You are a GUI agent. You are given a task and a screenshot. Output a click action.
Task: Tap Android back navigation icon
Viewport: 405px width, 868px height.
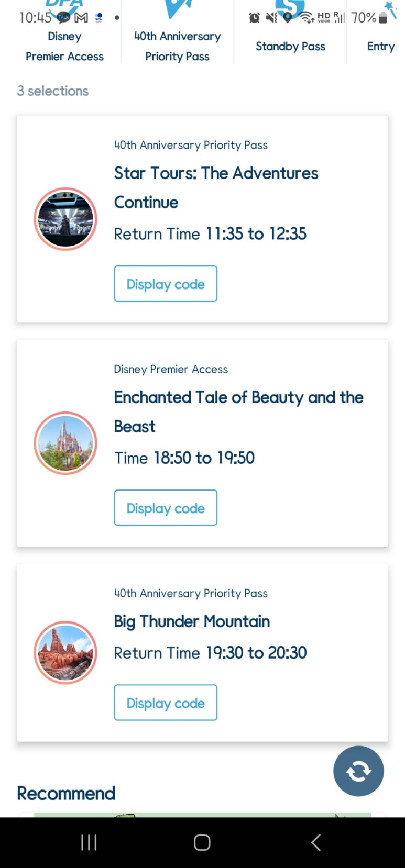click(315, 842)
